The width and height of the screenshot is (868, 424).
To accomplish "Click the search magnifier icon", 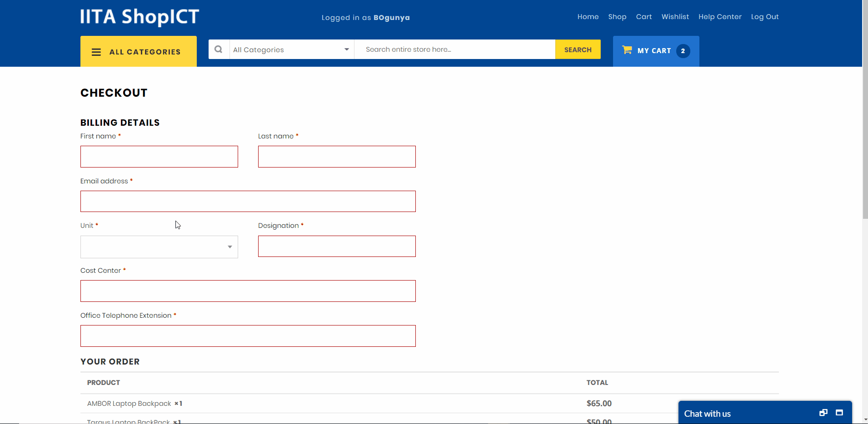I will (x=219, y=49).
